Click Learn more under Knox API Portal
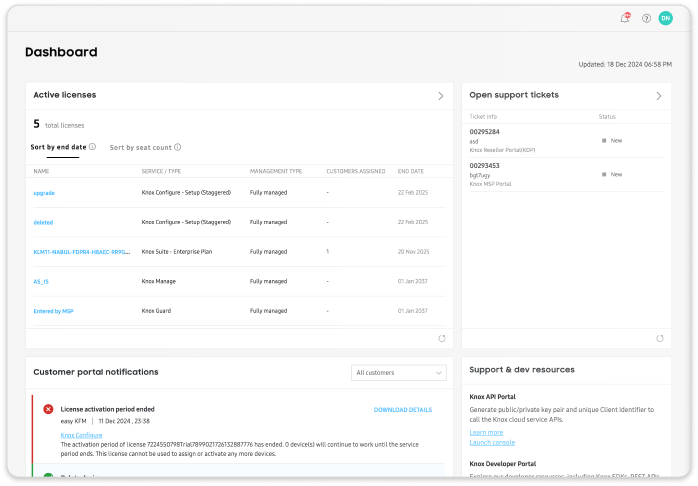The width and height of the screenshot is (698, 486). pyautogui.click(x=486, y=433)
